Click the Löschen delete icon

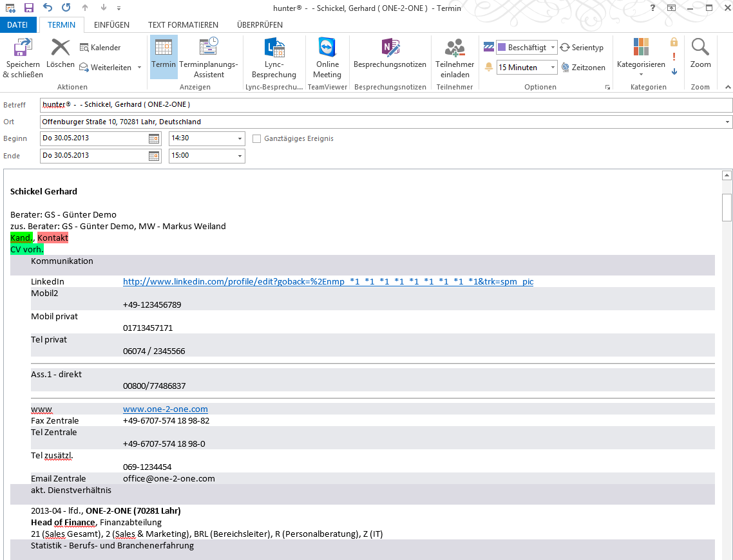coord(61,48)
